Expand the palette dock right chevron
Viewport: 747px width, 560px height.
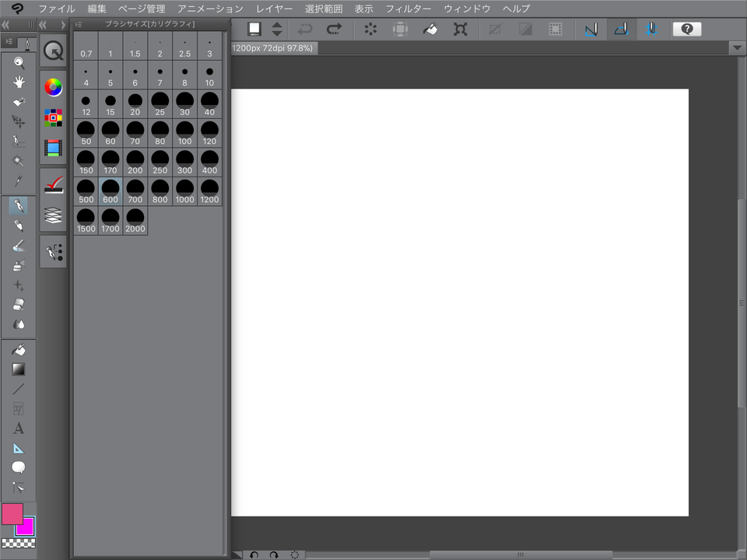click(x=63, y=25)
